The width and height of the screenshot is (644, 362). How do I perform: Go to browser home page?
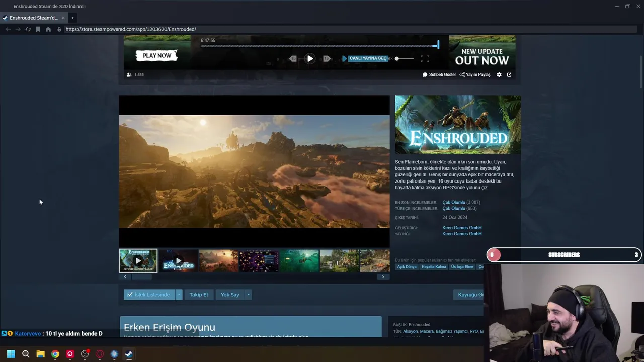pyautogui.click(x=48, y=29)
